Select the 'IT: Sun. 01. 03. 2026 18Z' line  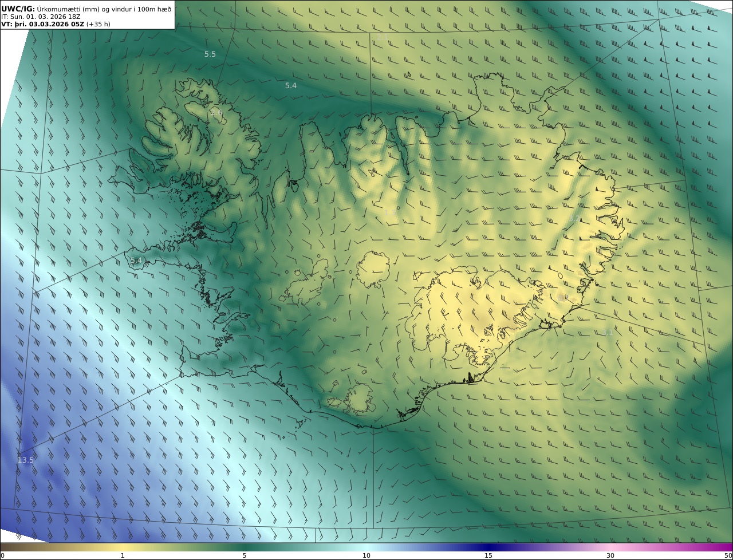click(41, 17)
